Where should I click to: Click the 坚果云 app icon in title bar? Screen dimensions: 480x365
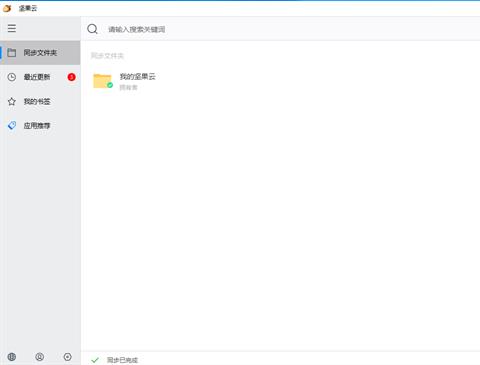(7, 8)
